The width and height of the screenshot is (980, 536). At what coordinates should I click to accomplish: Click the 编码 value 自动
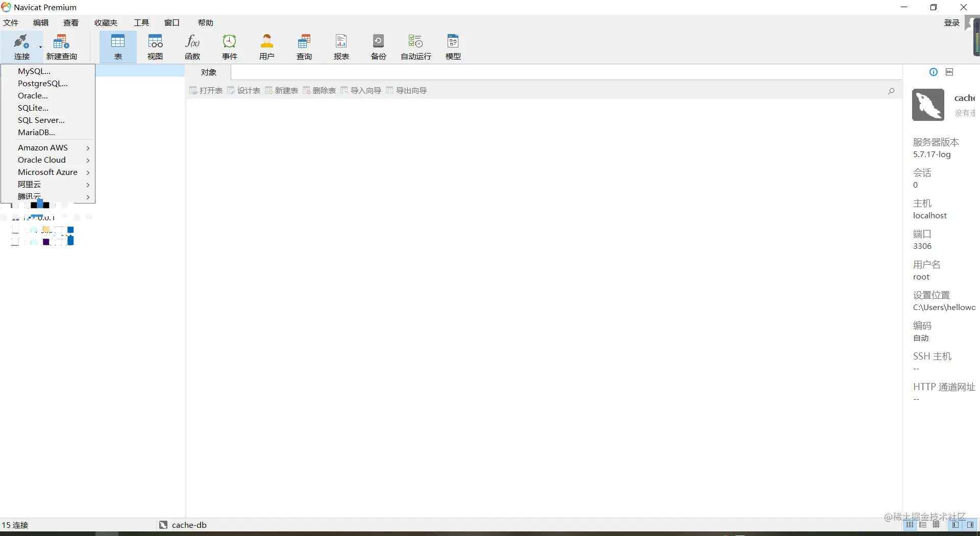coord(921,338)
